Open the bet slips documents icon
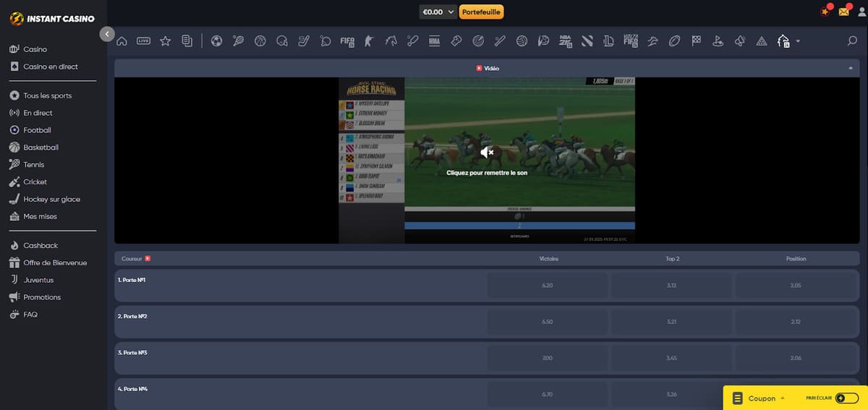This screenshot has width=868, height=410. [187, 41]
